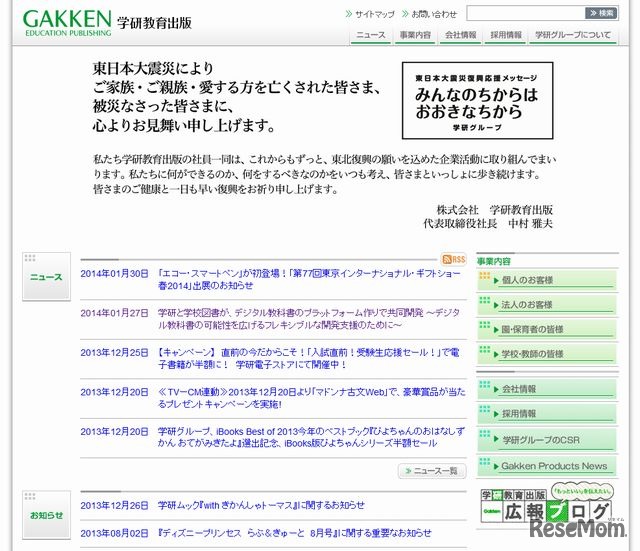The image size is (640, 551).
Task: Open sidebar item 園・保育者の皆様
Action: (547, 329)
